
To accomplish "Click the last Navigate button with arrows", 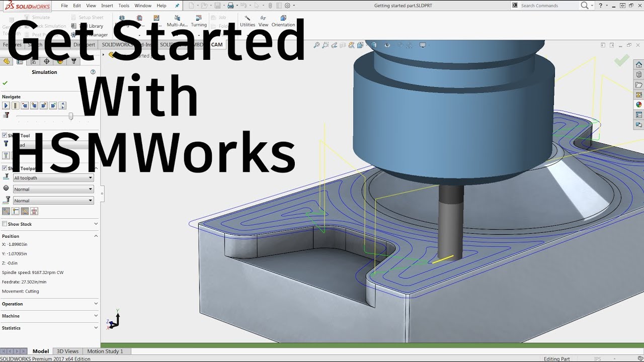I will tap(62, 106).
